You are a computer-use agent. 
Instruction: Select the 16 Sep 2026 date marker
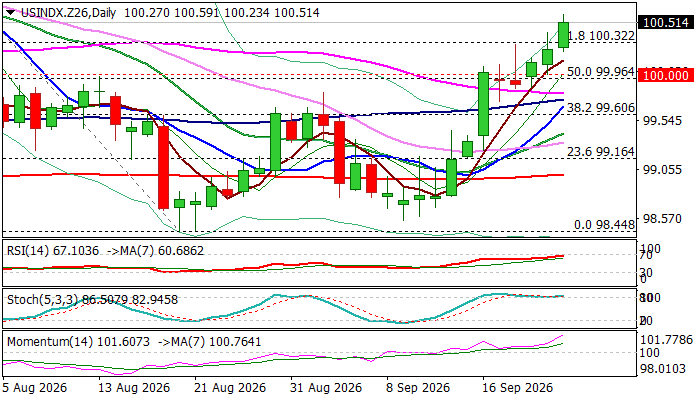click(x=518, y=387)
